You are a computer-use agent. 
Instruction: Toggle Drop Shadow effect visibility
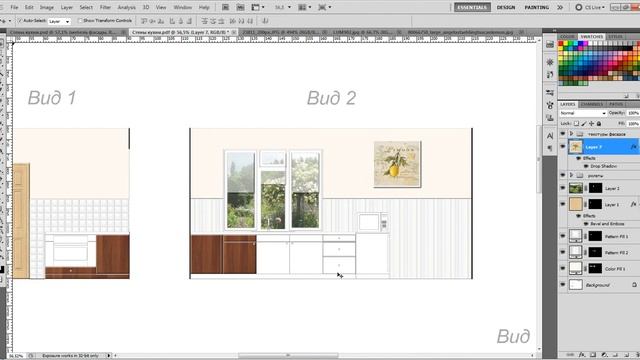587,166
